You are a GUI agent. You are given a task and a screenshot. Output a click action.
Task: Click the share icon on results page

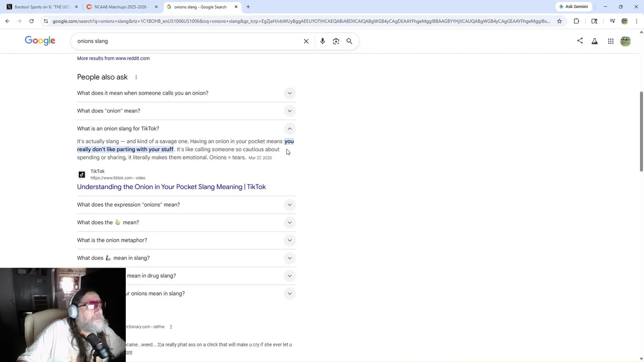click(580, 41)
